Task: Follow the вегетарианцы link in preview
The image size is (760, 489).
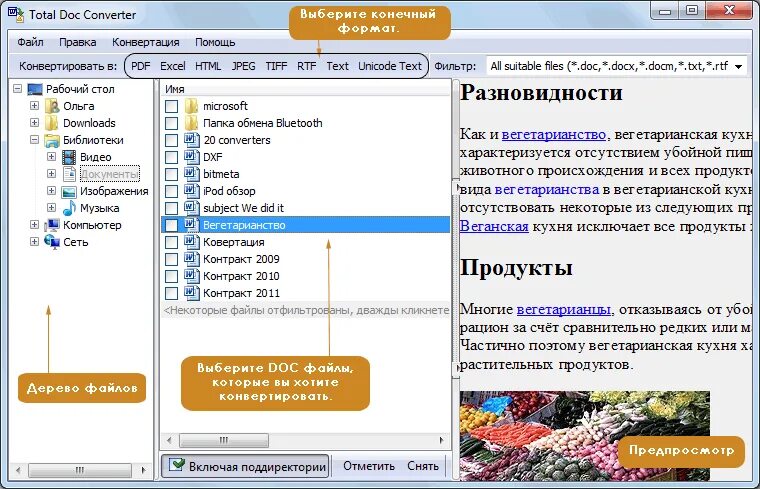Action: coord(564,309)
